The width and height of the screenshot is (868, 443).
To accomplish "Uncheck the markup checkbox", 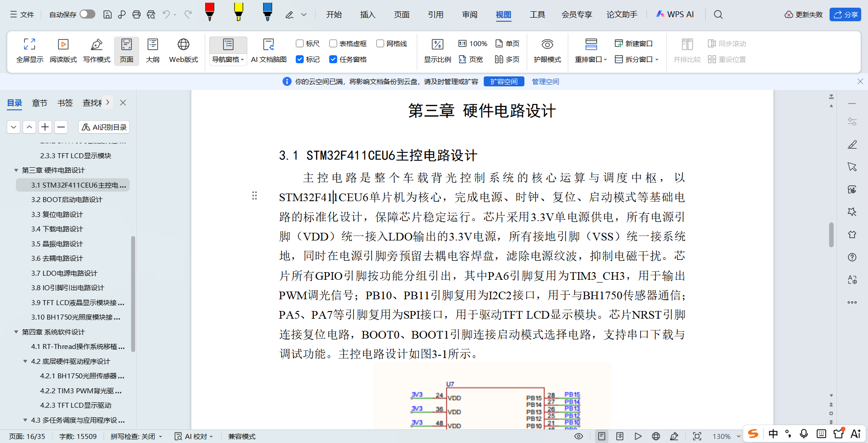I will (299, 59).
